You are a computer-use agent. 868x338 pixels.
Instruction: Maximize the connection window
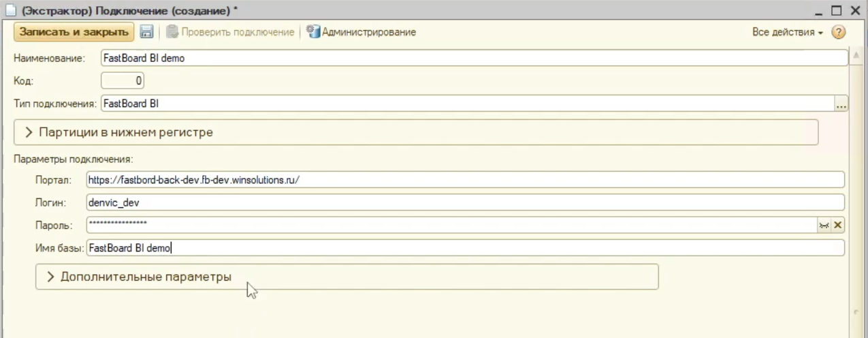click(x=837, y=10)
